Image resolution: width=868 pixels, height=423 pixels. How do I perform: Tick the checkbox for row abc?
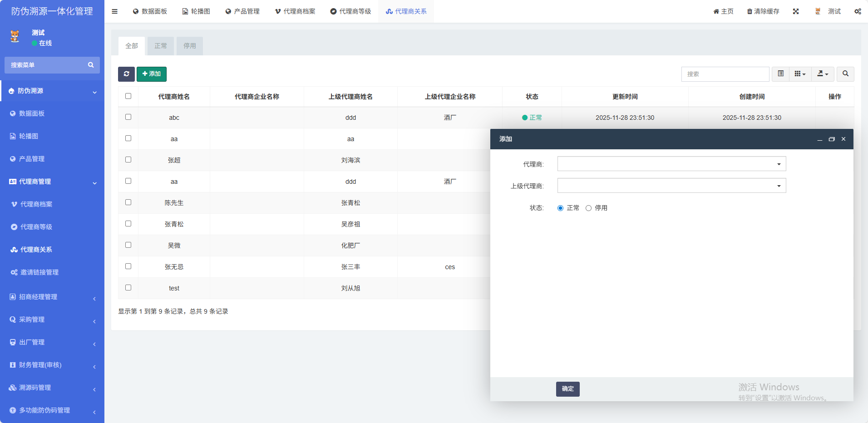coord(128,117)
